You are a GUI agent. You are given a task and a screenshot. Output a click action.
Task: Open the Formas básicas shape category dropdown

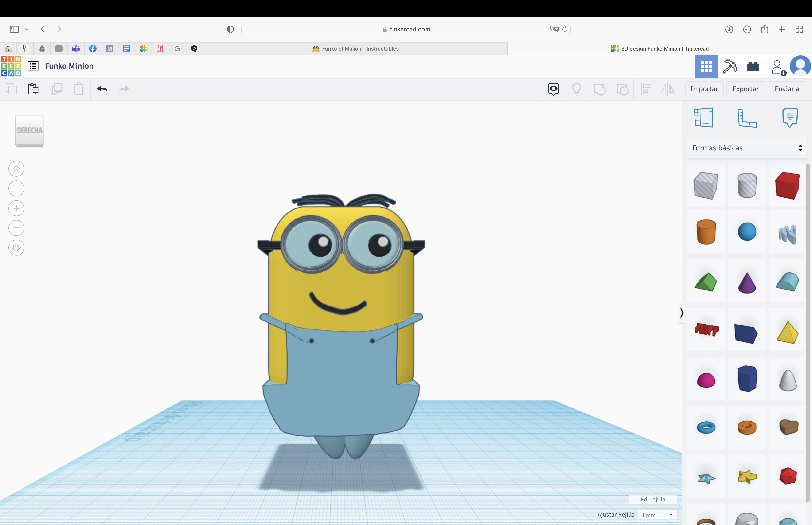[x=747, y=148]
